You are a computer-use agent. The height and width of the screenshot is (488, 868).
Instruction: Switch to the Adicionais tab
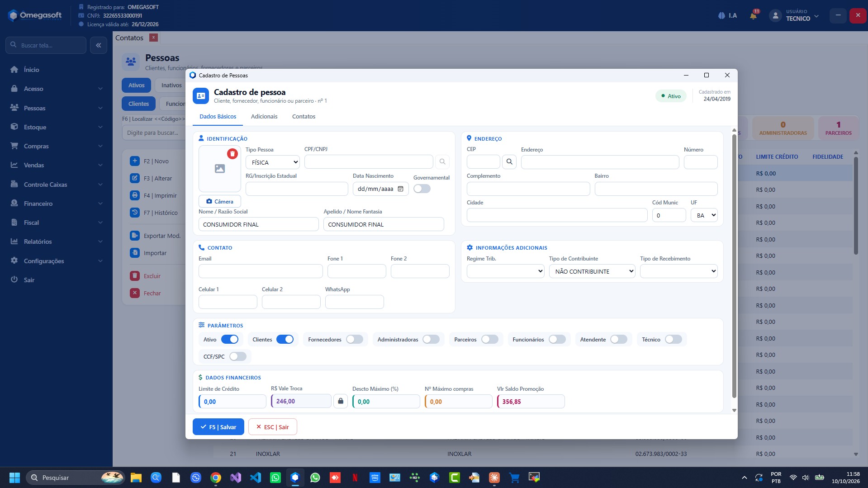(264, 116)
